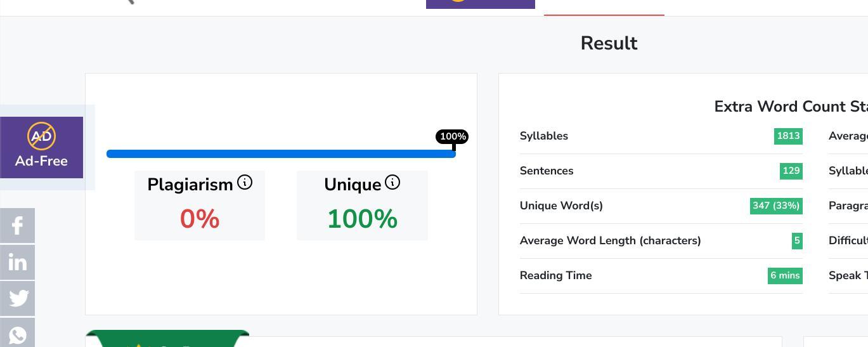
Task: Click the Unique Word(s) 347 (33%) badge
Action: [776, 206]
